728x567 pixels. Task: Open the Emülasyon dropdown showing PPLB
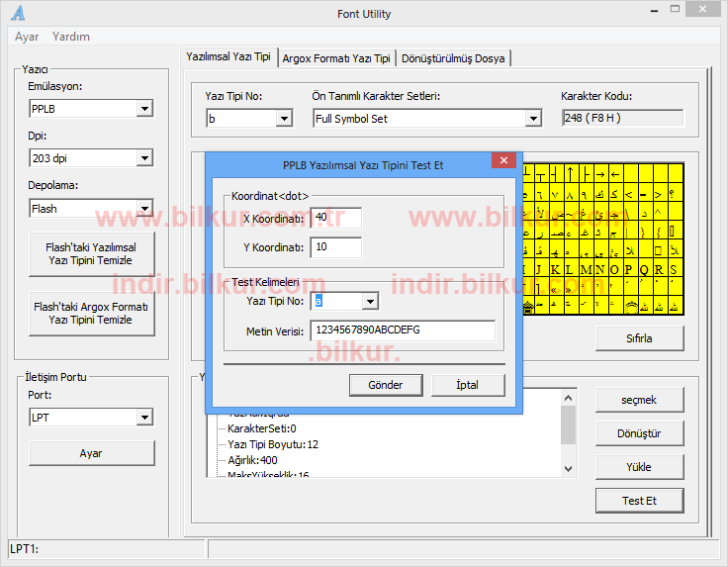(x=144, y=109)
